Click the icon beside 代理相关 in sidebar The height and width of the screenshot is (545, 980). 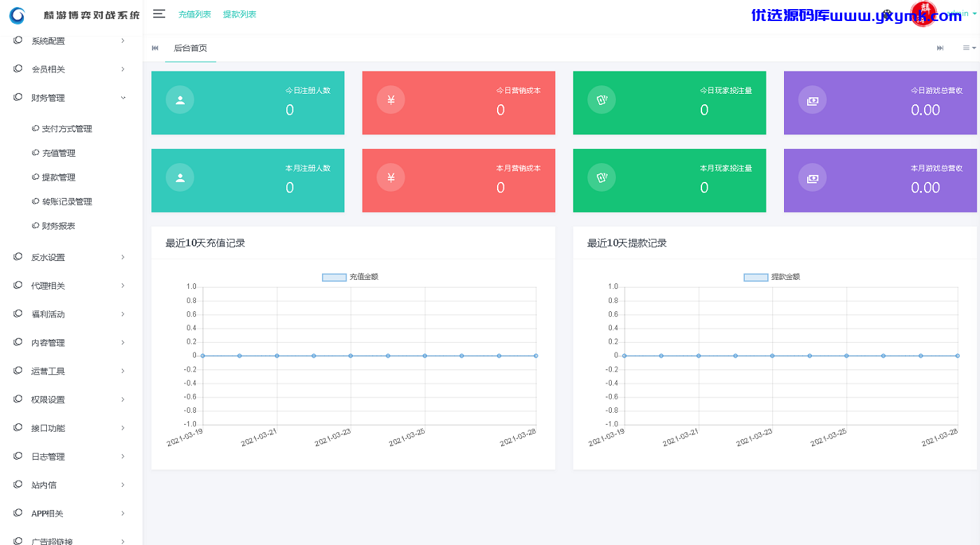(17, 285)
